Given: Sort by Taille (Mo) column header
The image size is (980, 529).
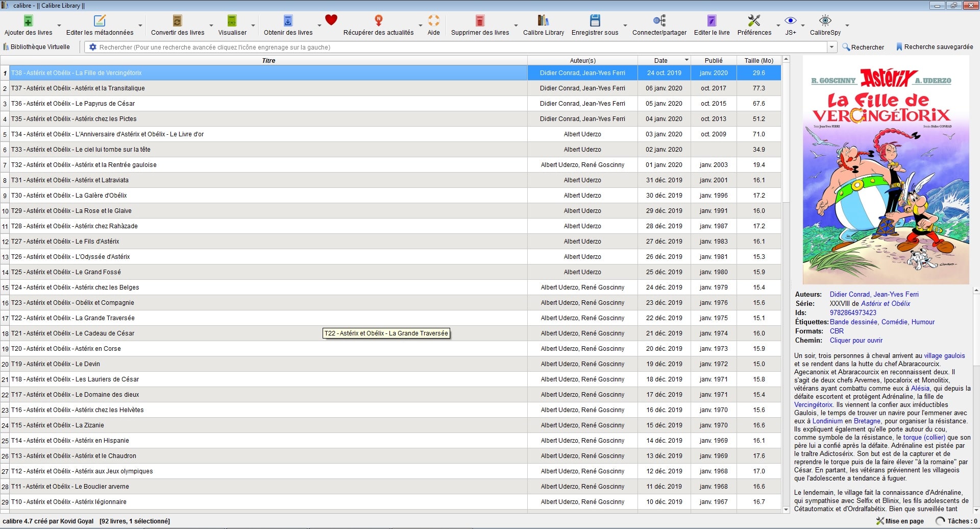Looking at the screenshot, I should pos(759,60).
